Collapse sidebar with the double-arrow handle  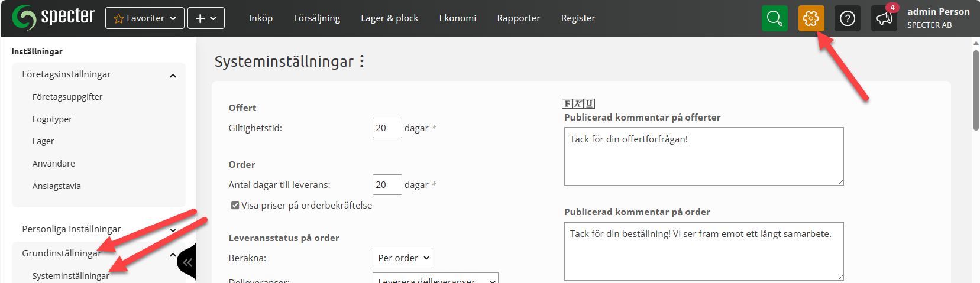pos(187,262)
